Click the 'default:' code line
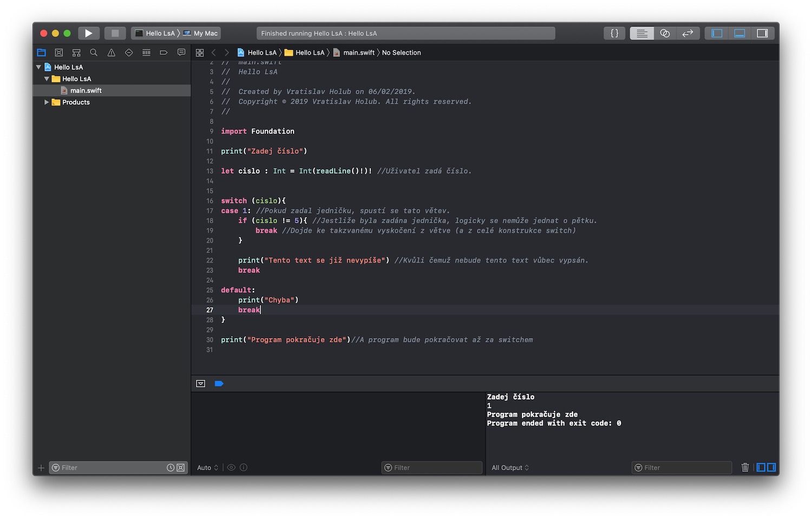 pos(238,290)
